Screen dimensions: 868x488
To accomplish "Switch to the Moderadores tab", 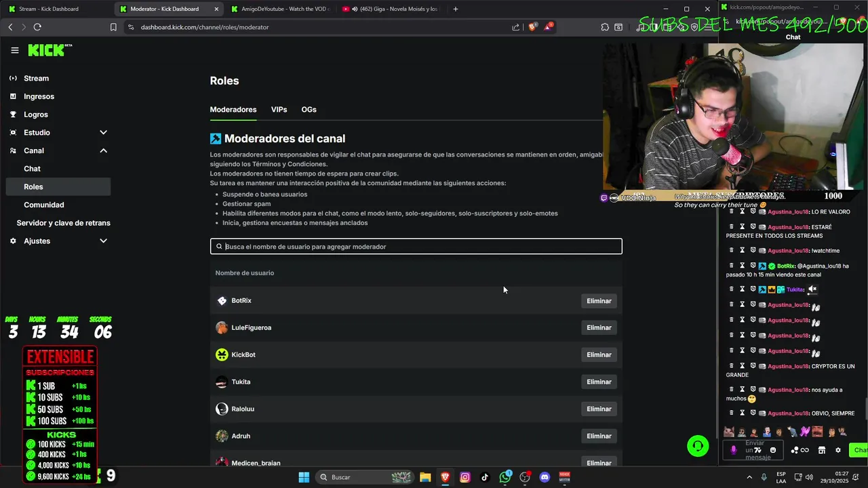I will tap(233, 109).
